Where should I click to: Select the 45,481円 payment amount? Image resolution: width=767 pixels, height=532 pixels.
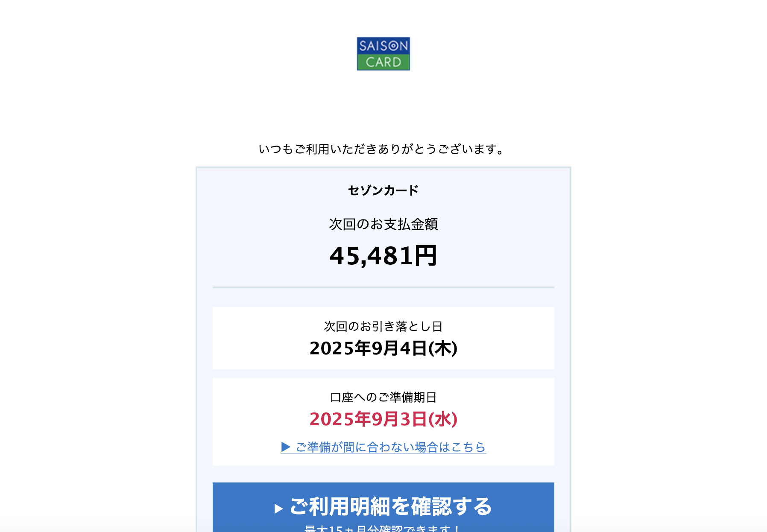383,256
